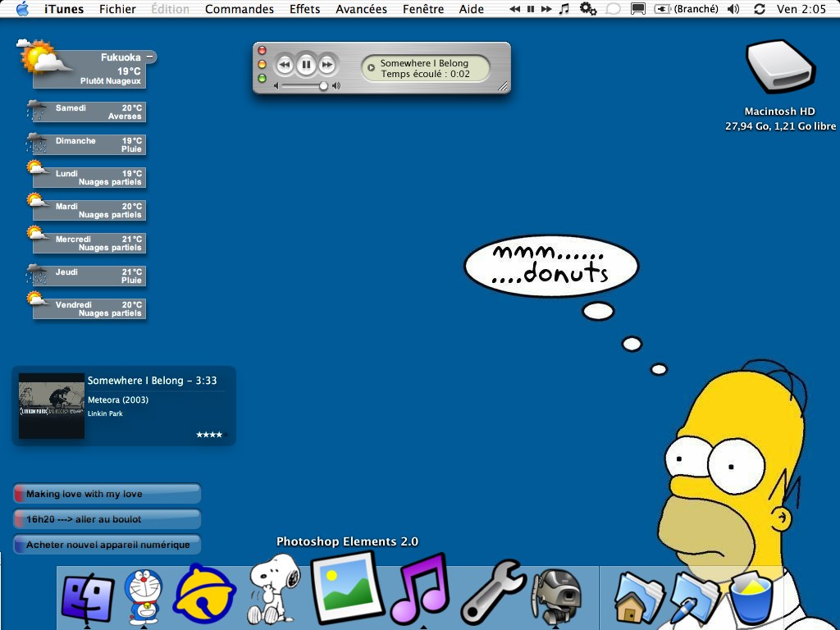Viewport: 840px width, 630px height.
Task: Minimize the iTunes mini player with yellow button
Action: pyautogui.click(x=262, y=64)
